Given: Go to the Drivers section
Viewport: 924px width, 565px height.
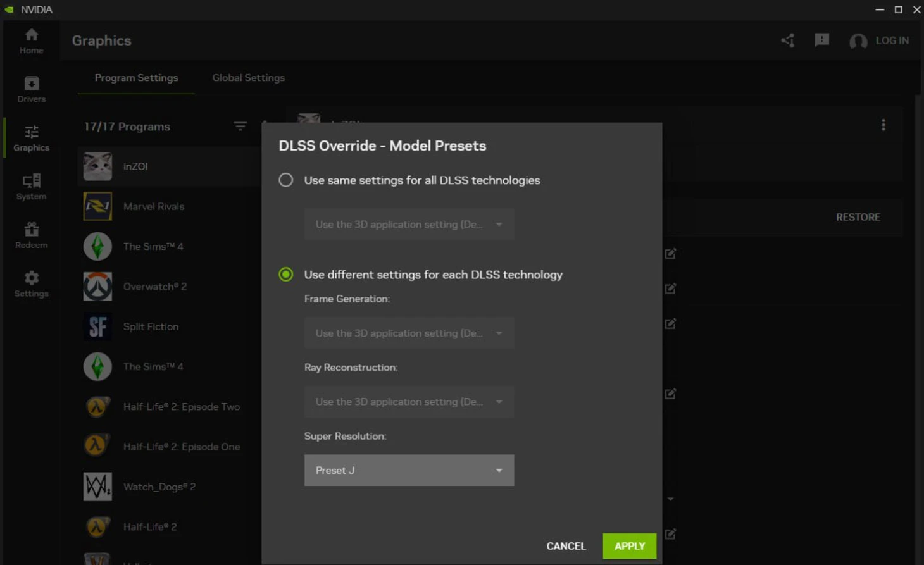Looking at the screenshot, I should 31,89.
